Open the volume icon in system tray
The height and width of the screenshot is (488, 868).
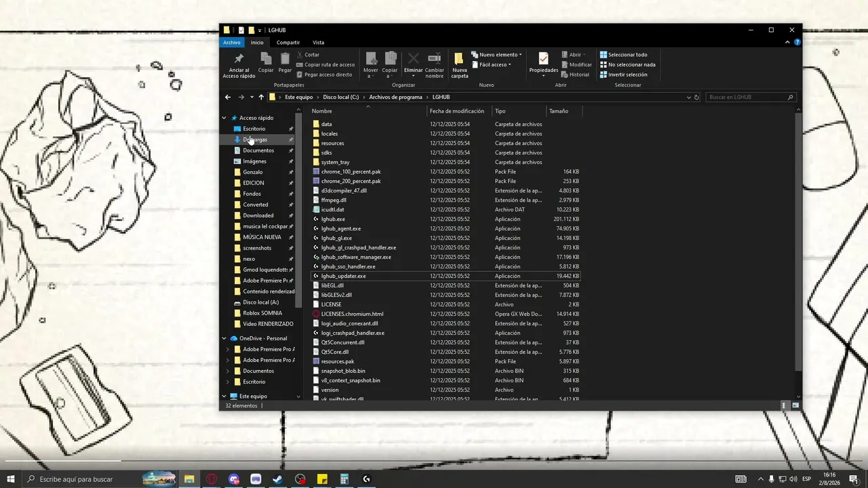793,479
